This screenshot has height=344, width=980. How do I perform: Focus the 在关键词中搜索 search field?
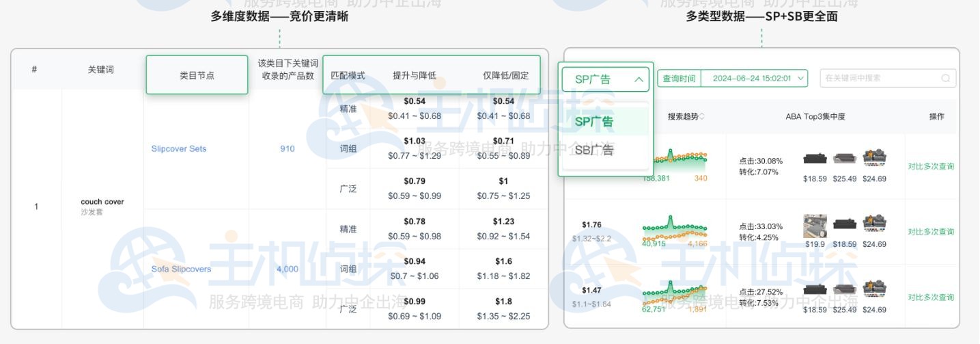(888, 78)
